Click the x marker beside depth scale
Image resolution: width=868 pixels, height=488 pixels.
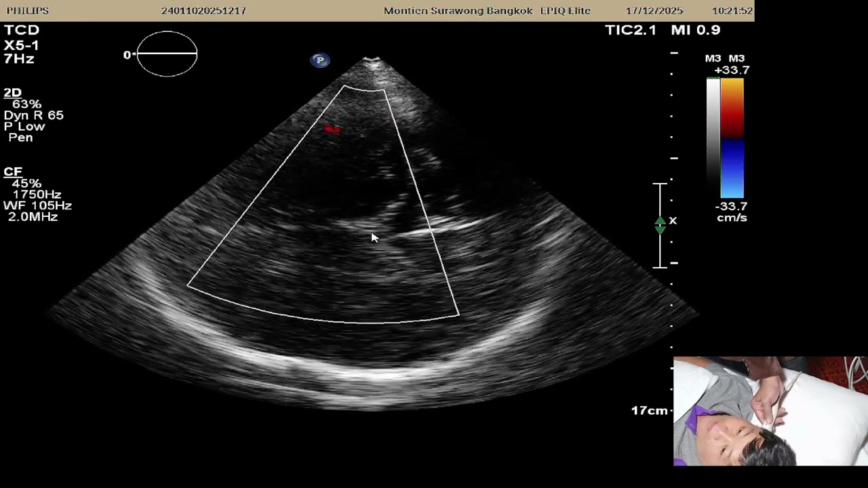coord(673,221)
